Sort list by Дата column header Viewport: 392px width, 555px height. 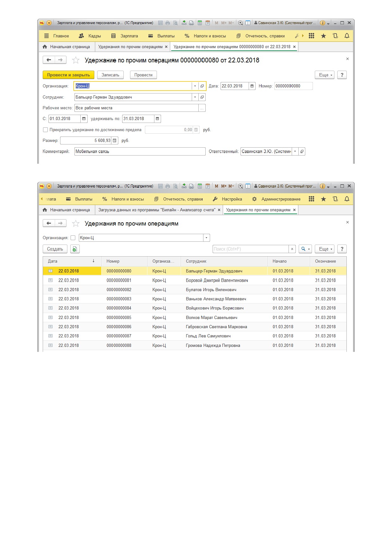pos(72,261)
